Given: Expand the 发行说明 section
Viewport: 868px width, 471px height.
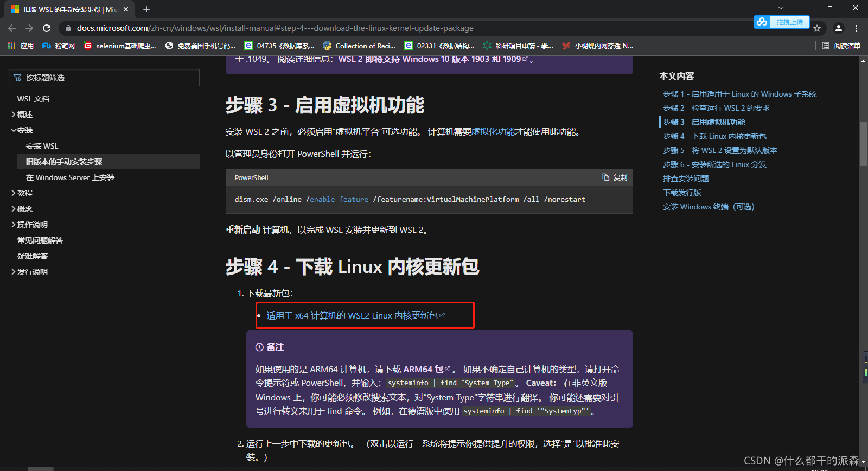Looking at the screenshot, I should 29,272.
